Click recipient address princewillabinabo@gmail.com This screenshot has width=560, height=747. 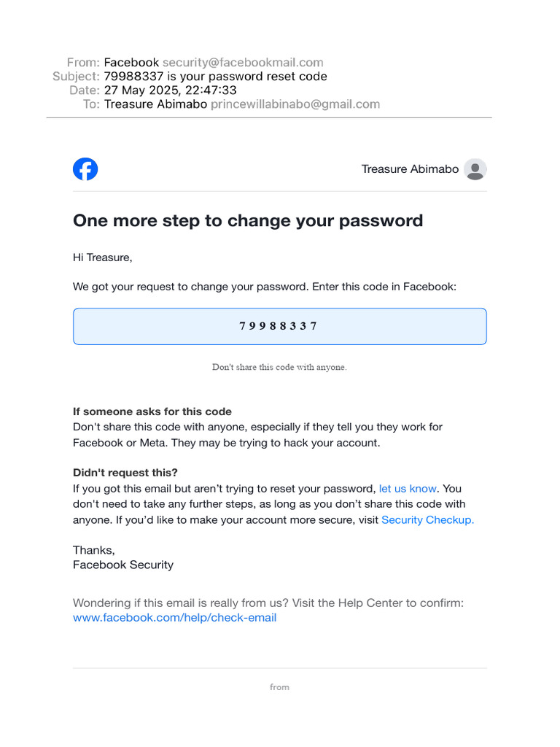pyautogui.click(x=295, y=104)
